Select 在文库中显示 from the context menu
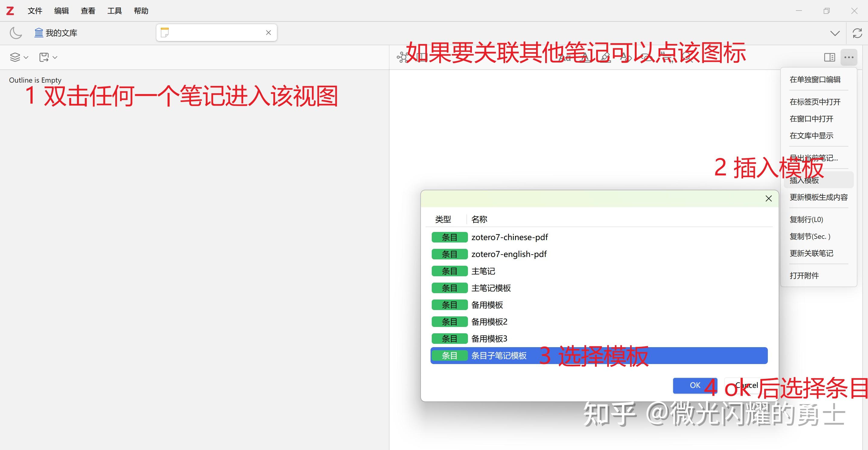Viewport: 868px width, 450px height. [812, 135]
